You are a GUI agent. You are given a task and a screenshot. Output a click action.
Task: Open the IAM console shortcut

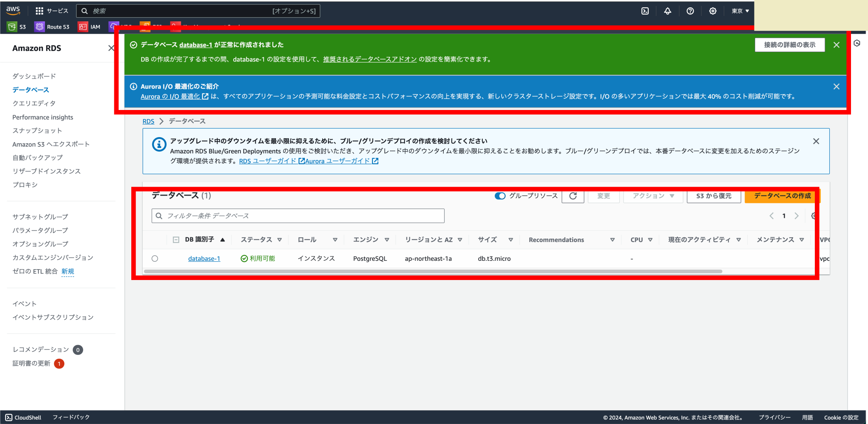(89, 26)
